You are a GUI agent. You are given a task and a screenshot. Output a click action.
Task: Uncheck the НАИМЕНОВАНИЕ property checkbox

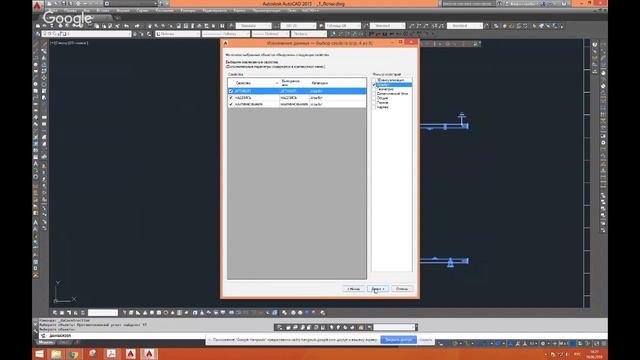coord(231,104)
